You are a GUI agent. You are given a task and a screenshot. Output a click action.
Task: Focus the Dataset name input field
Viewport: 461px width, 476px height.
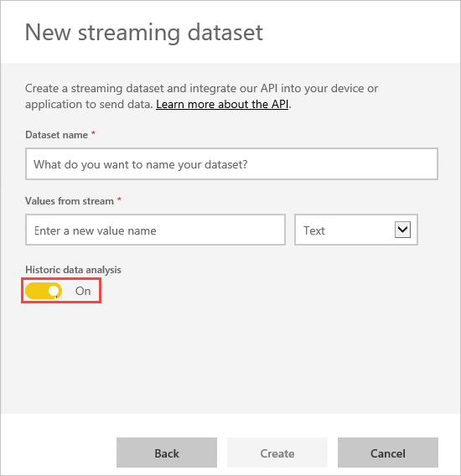231,164
